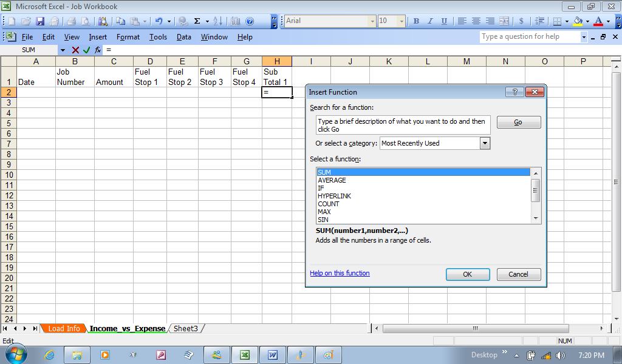This screenshot has width=622, height=364.
Task: Open the Format menu
Action: coord(128,37)
